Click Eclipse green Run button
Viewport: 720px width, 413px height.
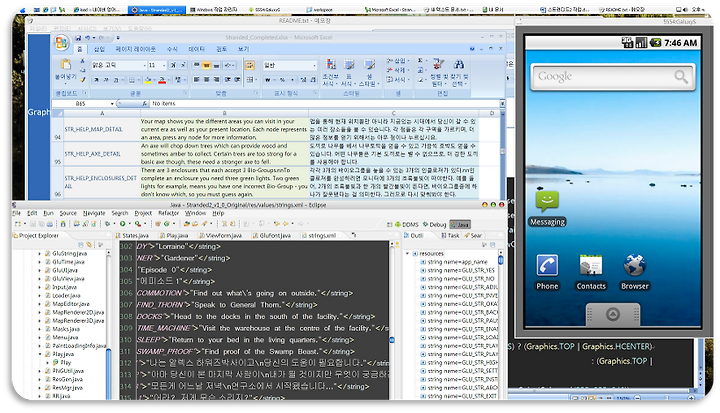[x=123, y=224]
